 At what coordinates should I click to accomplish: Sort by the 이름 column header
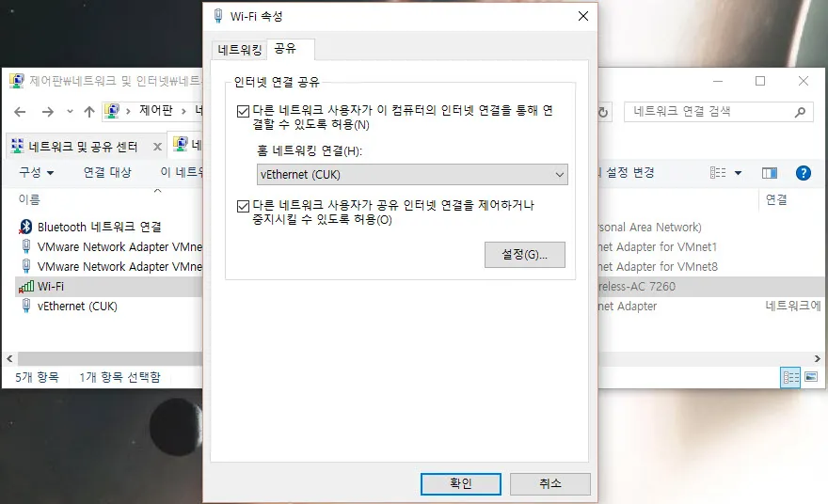coord(29,199)
